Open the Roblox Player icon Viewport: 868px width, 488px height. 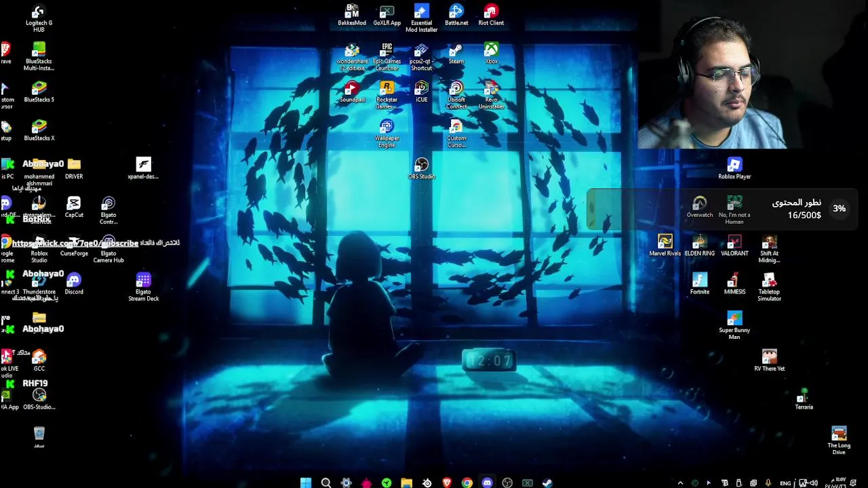pyautogui.click(x=734, y=169)
